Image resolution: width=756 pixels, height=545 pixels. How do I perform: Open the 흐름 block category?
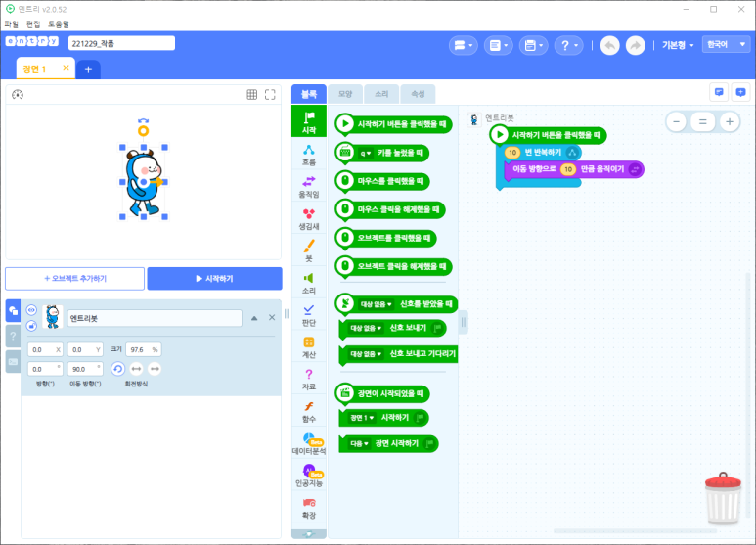(x=309, y=155)
